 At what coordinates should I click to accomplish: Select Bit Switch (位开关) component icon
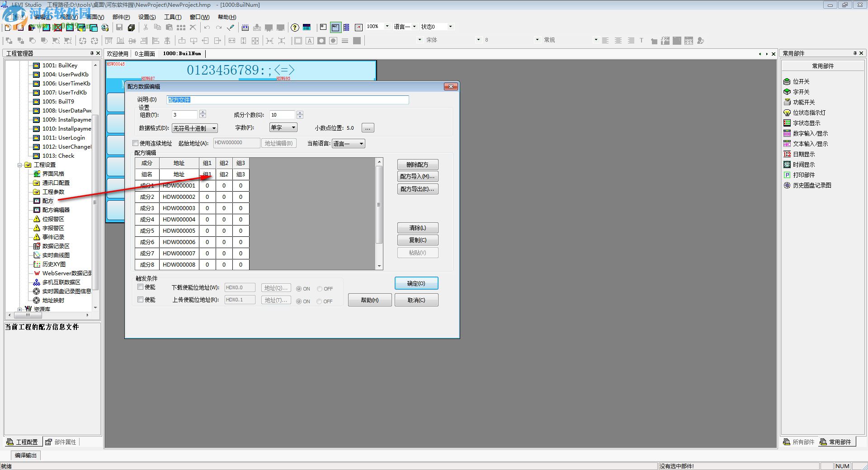coord(787,81)
